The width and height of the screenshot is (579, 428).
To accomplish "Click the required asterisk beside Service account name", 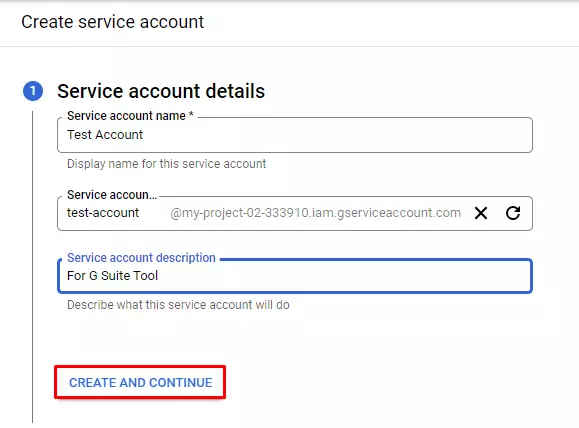I will pos(191,114).
